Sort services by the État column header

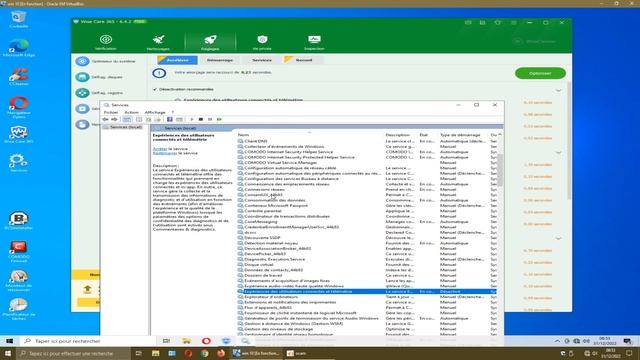pyautogui.click(x=424, y=135)
